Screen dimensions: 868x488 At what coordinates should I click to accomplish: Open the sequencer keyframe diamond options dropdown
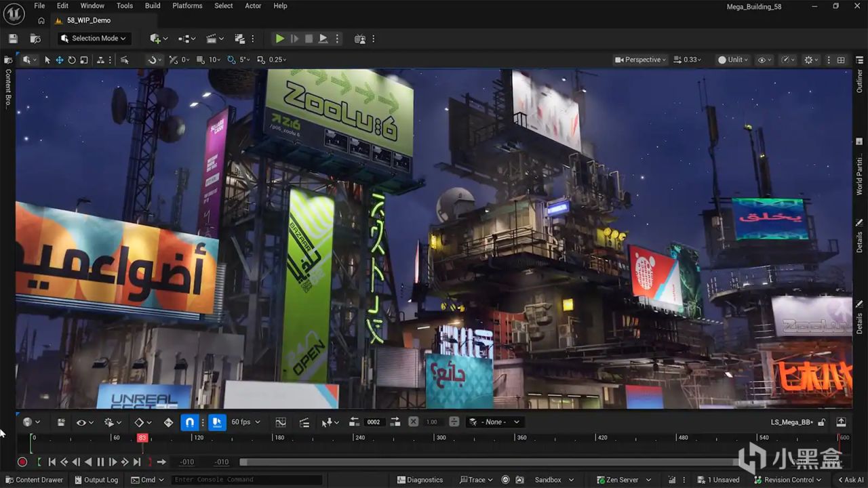coord(142,422)
